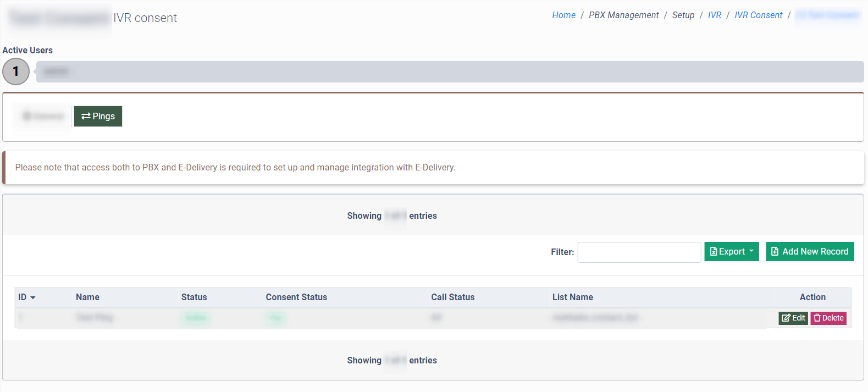Sort by the Status column header
The width and height of the screenshot is (868, 392).
(x=194, y=297)
